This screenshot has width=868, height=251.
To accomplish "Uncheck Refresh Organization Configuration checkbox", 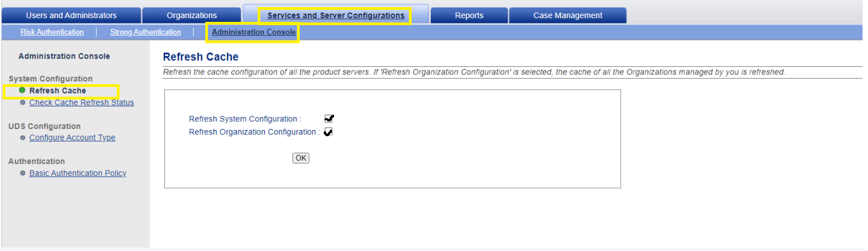I will pyautogui.click(x=328, y=132).
